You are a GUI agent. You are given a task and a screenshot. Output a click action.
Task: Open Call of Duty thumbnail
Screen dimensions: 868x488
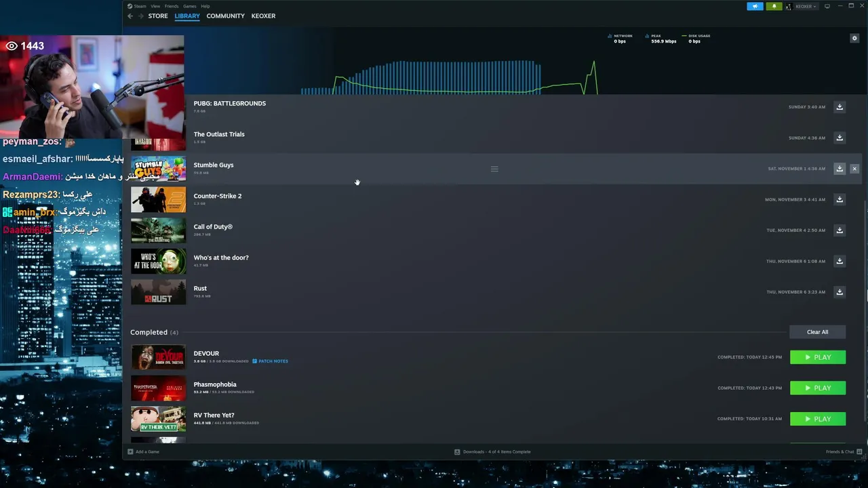(x=158, y=230)
